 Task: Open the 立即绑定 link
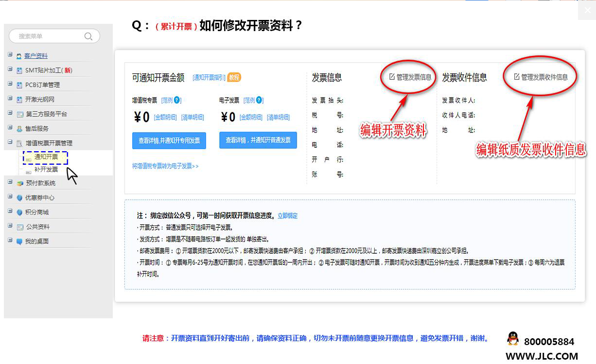coord(287,216)
